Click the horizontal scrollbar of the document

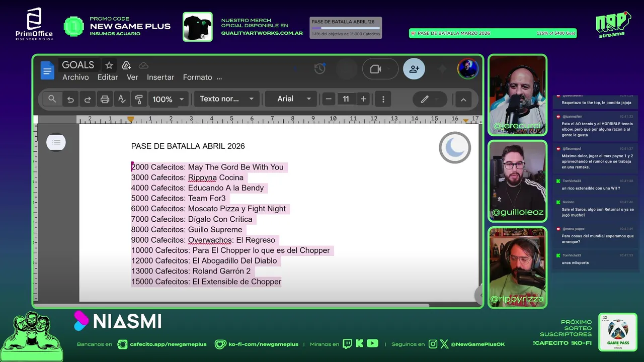[x=231, y=305]
